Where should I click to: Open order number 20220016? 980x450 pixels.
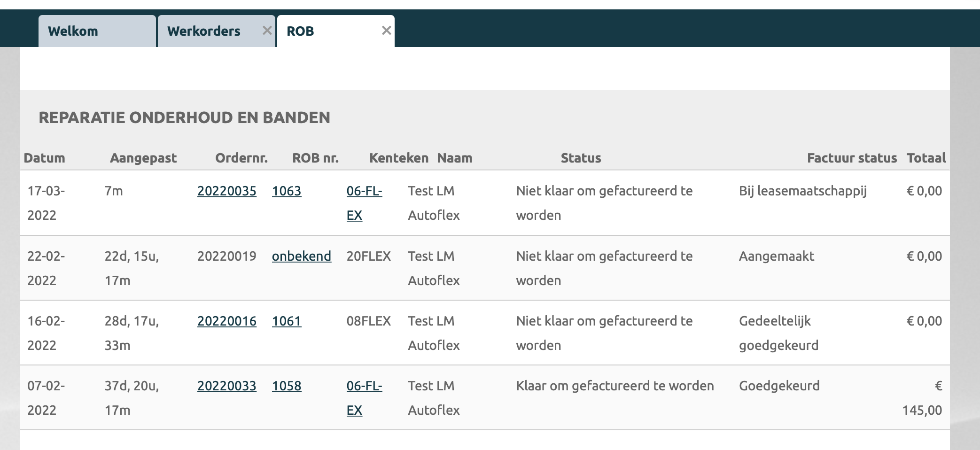pyautogui.click(x=226, y=321)
